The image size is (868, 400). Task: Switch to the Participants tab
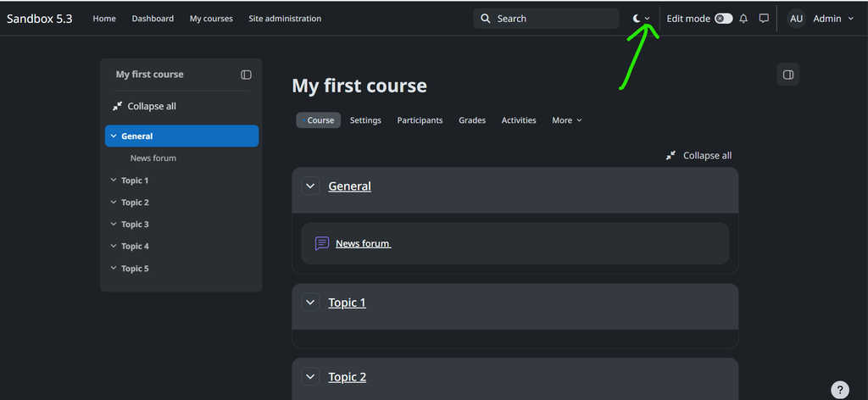(x=420, y=120)
